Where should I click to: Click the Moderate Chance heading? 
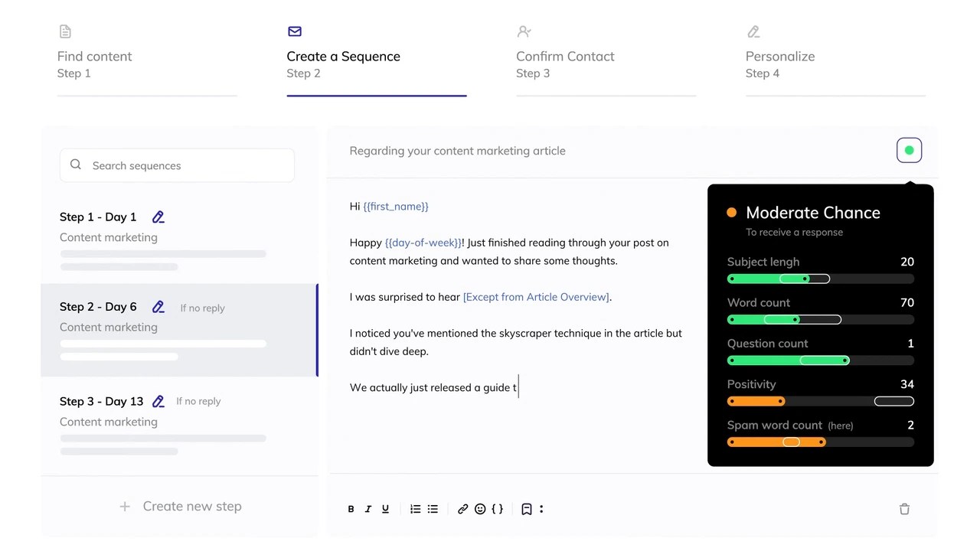(813, 213)
